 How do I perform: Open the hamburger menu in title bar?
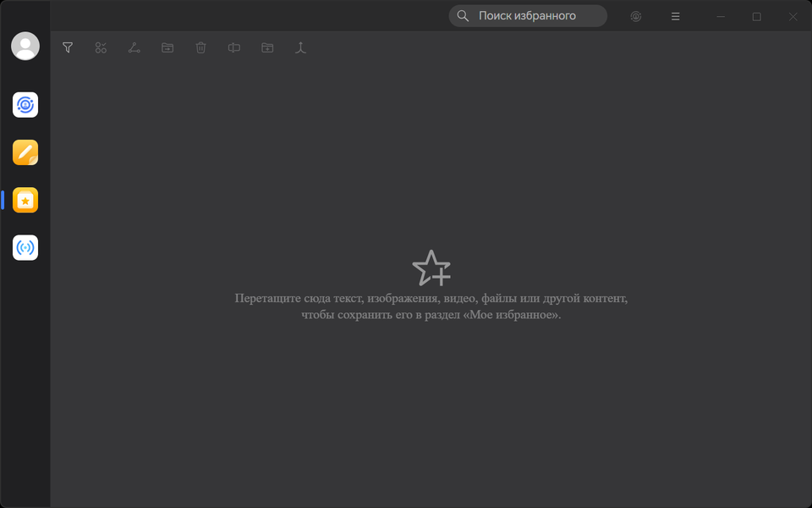[675, 17]
